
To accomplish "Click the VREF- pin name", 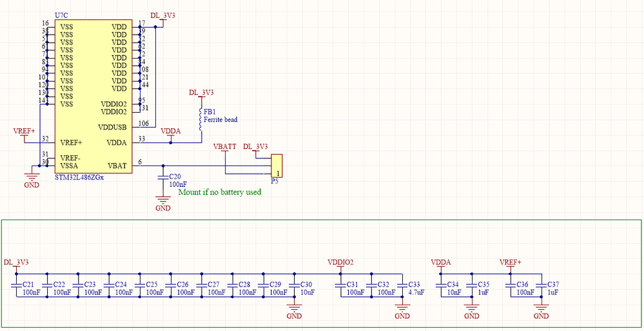I will point(70,158).
